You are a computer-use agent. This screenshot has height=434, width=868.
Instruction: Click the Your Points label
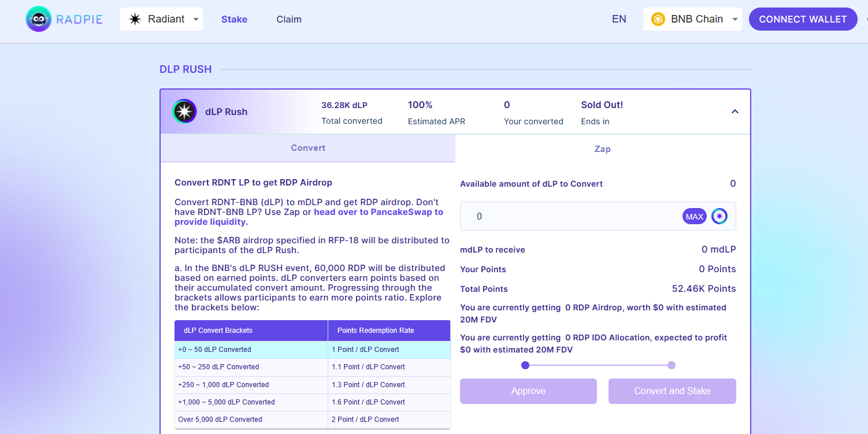[483, 269]
